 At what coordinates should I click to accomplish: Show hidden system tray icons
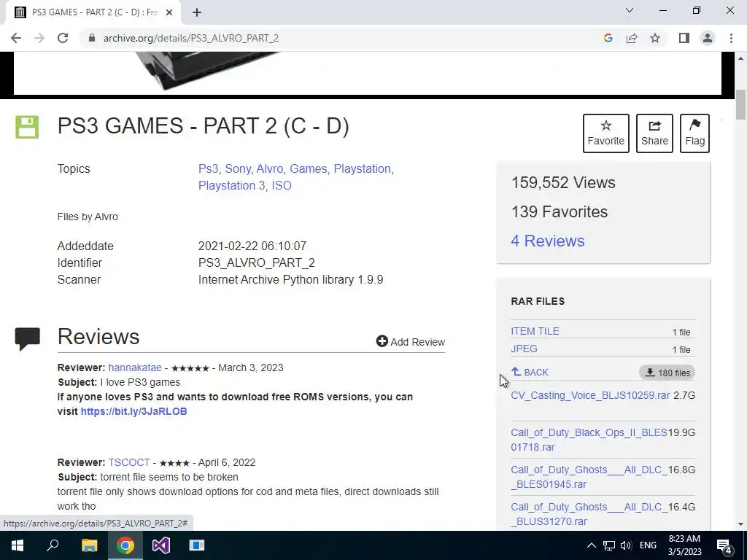tap(591, 545)
